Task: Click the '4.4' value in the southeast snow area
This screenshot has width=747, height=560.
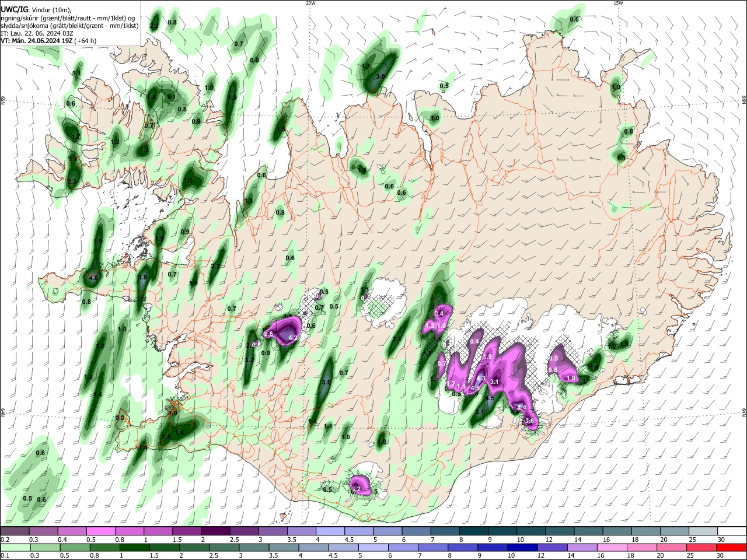Action: pyautogui.click(x=522, y=407)
